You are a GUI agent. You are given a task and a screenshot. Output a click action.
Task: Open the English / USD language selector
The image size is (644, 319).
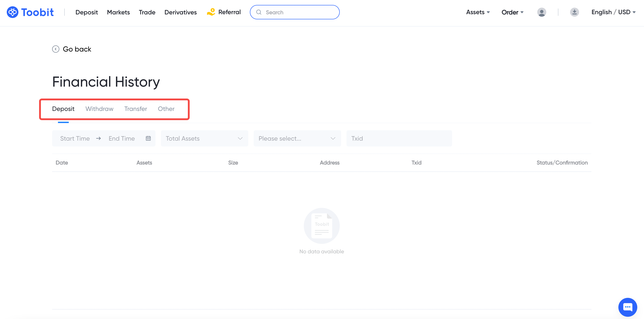pyautogui.click(x=613, y=12)
